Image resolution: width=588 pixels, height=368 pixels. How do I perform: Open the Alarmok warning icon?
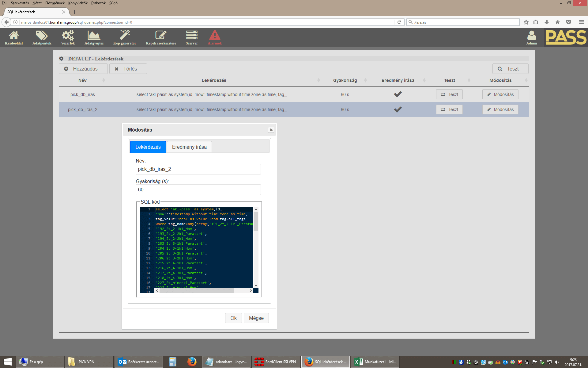(215, 37)
